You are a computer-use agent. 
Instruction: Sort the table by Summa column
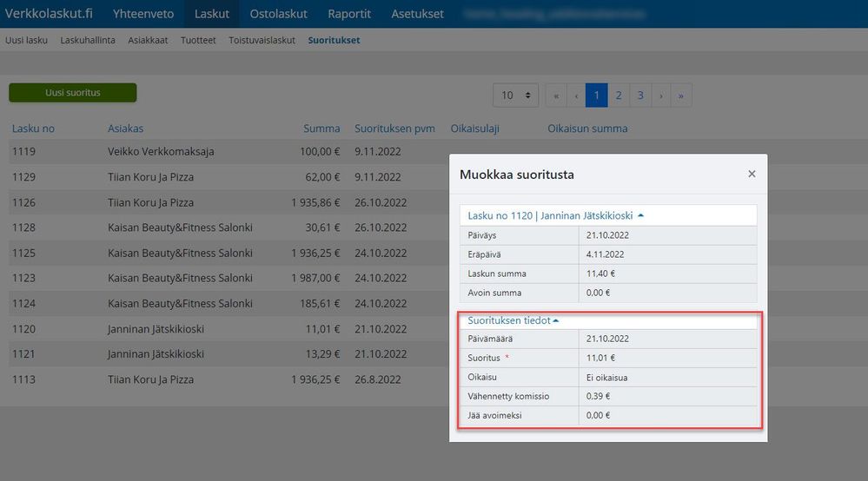[x=321, y=128]
